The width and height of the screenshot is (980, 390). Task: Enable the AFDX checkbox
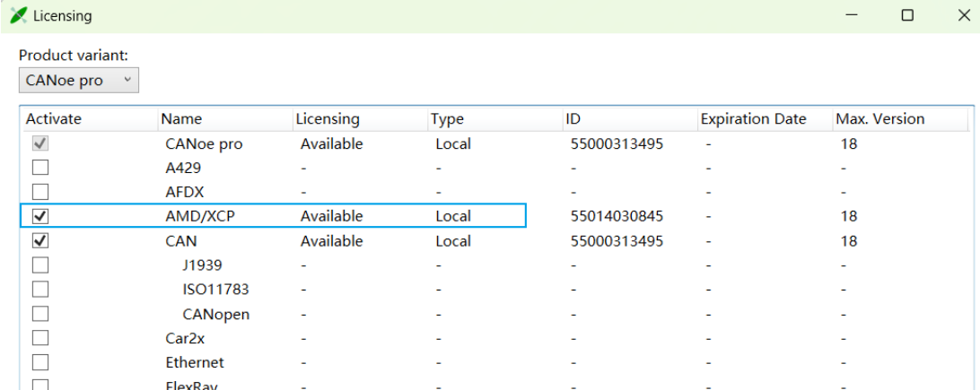coord(40,192)
